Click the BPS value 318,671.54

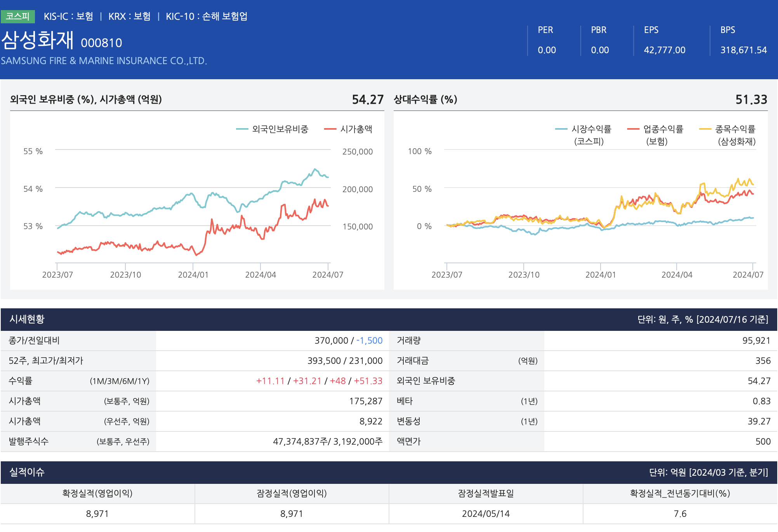(x=743, y=50)
